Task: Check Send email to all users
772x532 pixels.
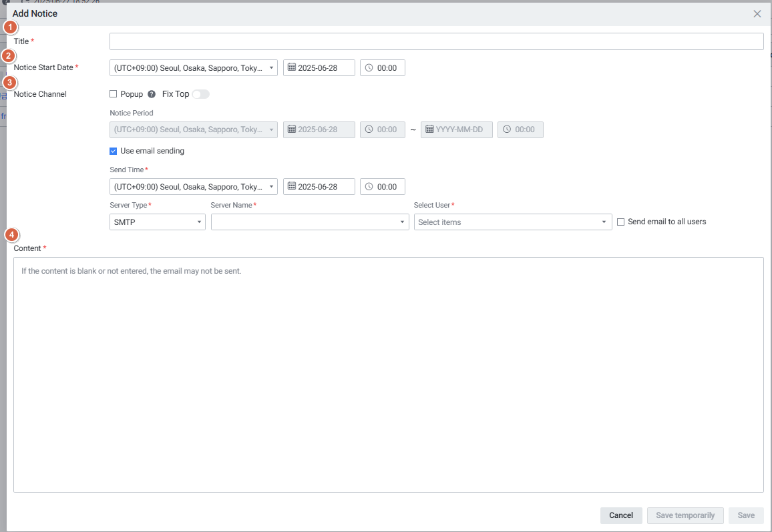Action: 621,222
